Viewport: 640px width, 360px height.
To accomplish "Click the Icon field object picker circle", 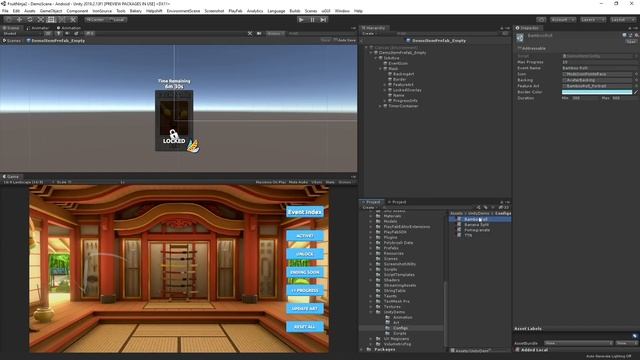I will [x=636, y=74].
